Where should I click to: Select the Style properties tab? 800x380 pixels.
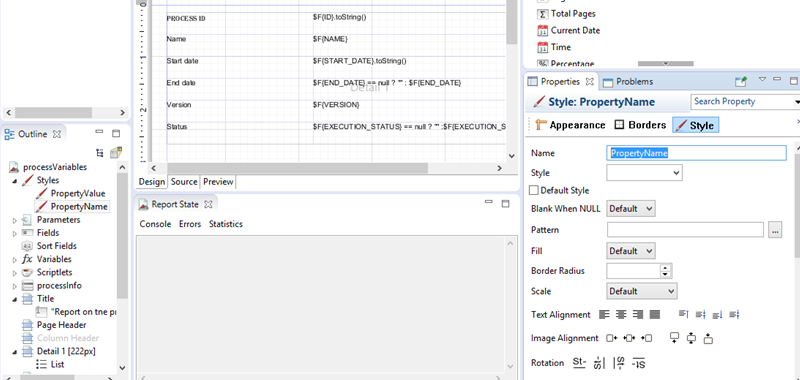695,125
